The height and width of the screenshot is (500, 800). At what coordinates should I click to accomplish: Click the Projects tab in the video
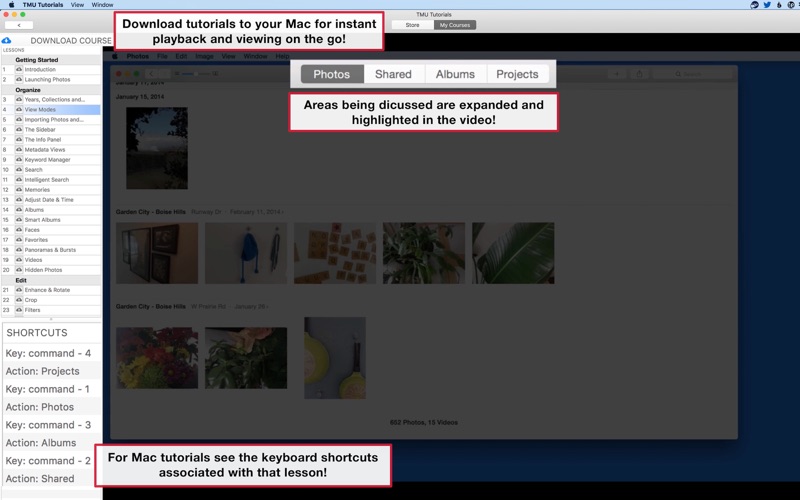click(x=517, y=74)
